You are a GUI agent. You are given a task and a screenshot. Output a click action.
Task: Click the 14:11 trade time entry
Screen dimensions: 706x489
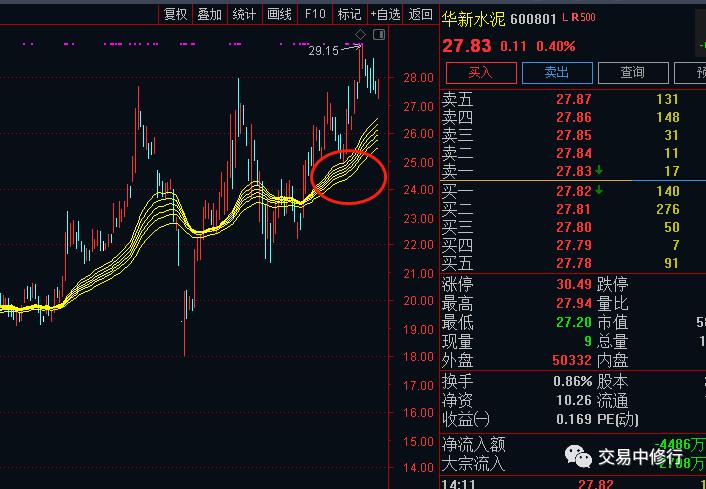[457, 484]
